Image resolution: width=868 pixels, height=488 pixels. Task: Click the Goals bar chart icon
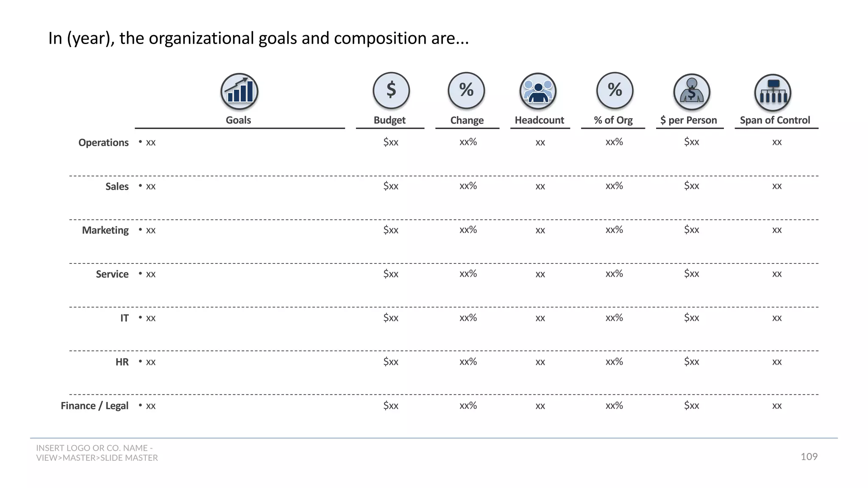tap(239, 91)
